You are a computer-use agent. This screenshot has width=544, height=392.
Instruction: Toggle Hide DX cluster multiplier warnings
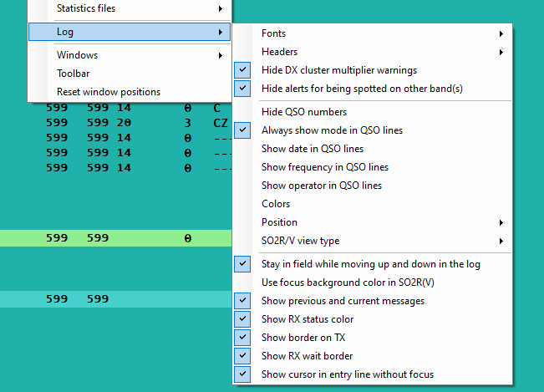tap(373, 70)
